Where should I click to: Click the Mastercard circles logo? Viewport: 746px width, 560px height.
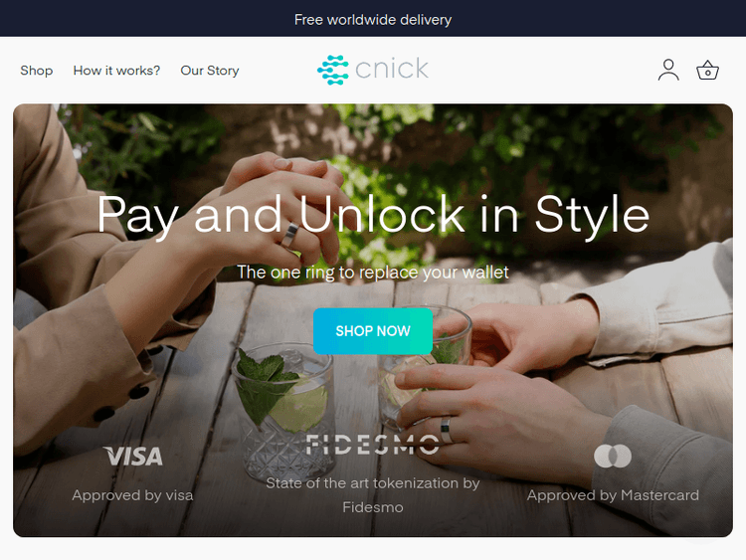click(x=613, y=456)
